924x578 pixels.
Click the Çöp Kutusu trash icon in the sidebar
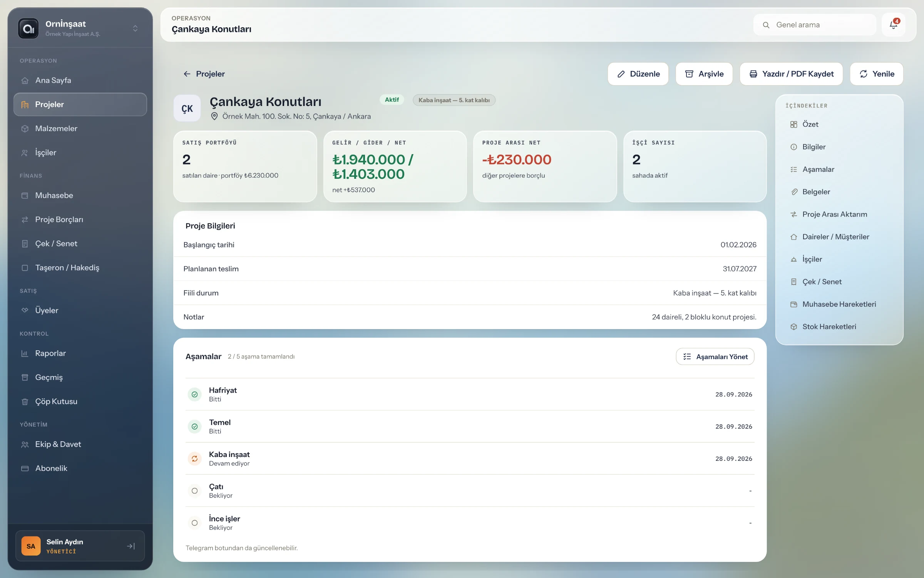tap(25, 402)
